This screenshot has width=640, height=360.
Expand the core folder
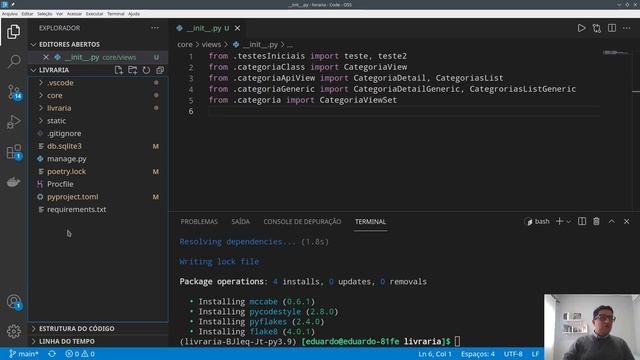click(98, 96)
